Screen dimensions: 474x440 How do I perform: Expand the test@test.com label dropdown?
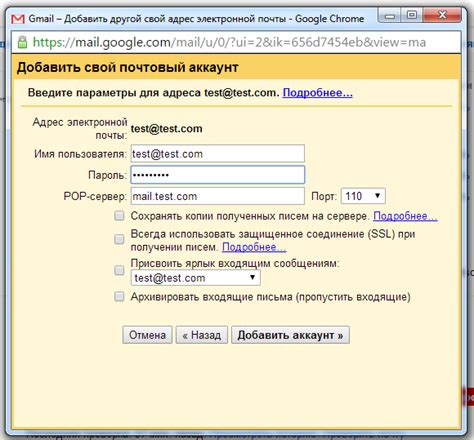(x=195, y=278)
